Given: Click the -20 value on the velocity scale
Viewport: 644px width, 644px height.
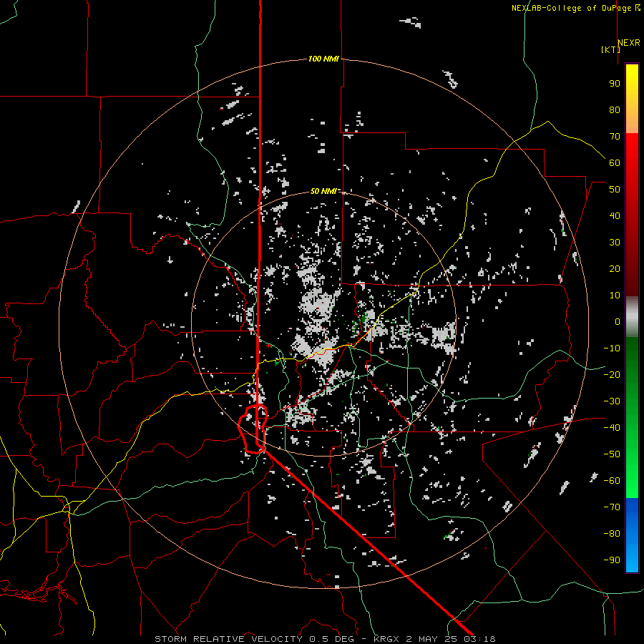Looking at the screenshot, I should pyautogui.click(x=612, y=374).
